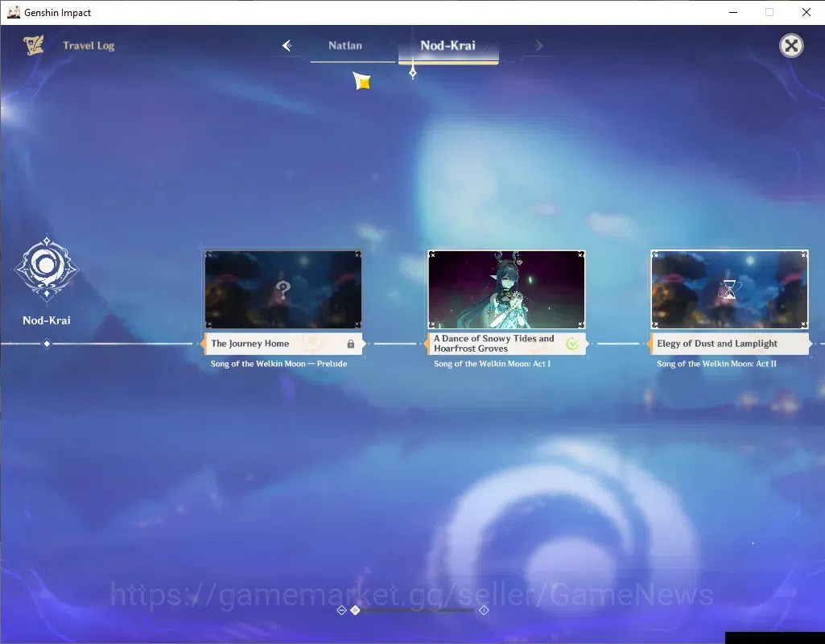Click the bottom scroll bar's left diamond

341,610
